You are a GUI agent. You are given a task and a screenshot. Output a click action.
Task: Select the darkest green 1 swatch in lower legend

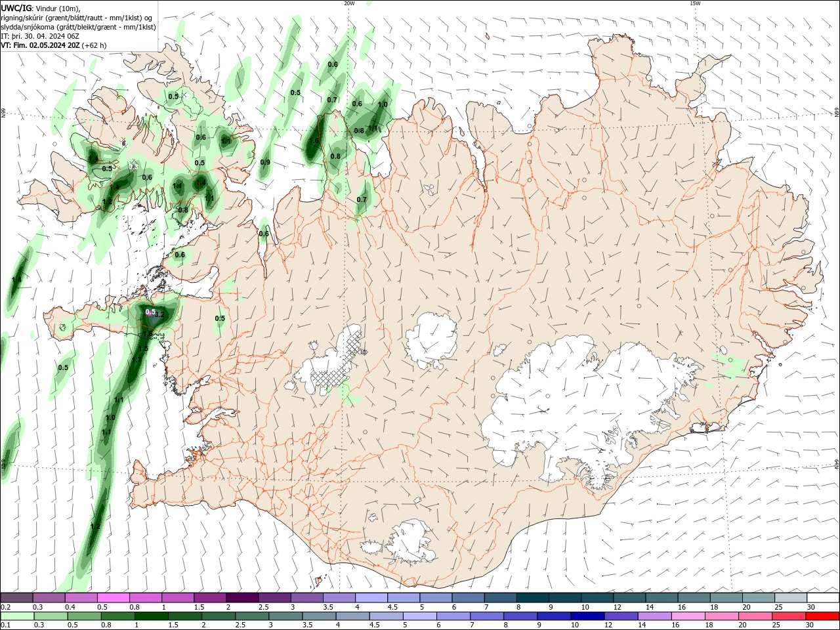click(x=151, y=616)
